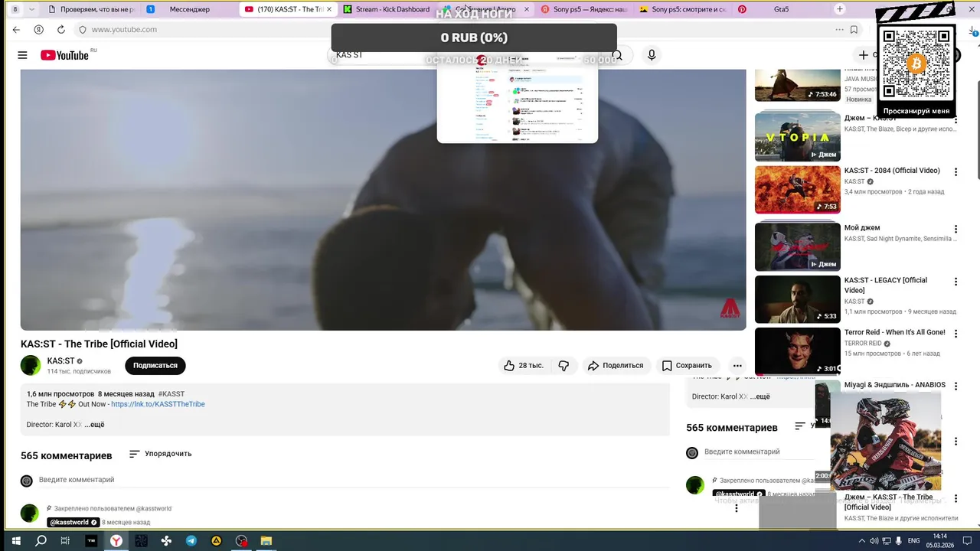Switch to the Sony ps5: смотрите tab
Viewport: 980px width, 551px height.
click(x=682, y=9)
